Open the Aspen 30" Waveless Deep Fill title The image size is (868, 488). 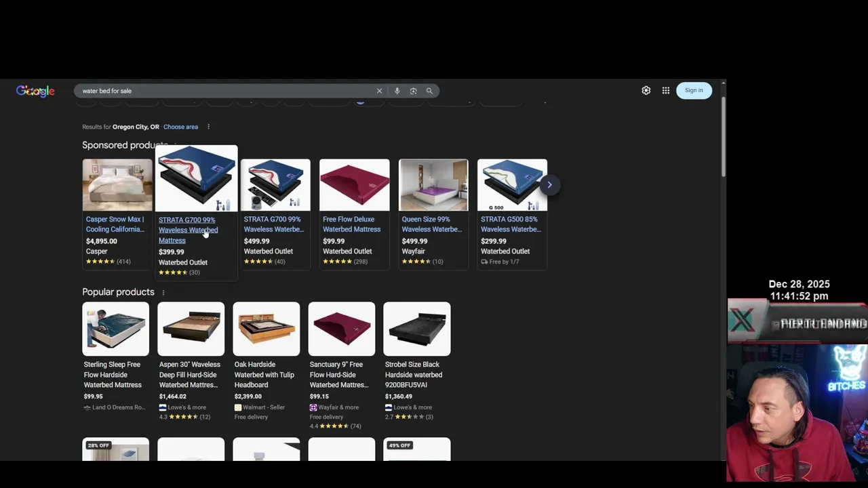coord(189,375)
